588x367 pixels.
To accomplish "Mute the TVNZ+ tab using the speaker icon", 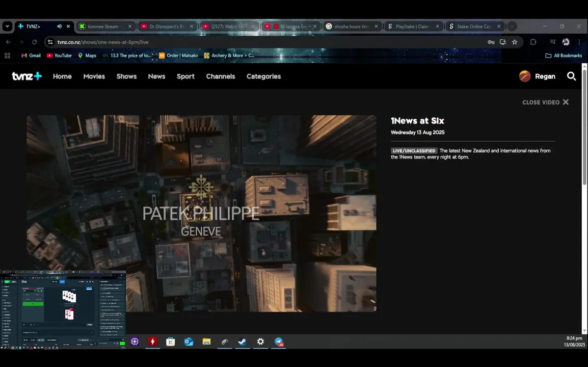I will point(59,27).
